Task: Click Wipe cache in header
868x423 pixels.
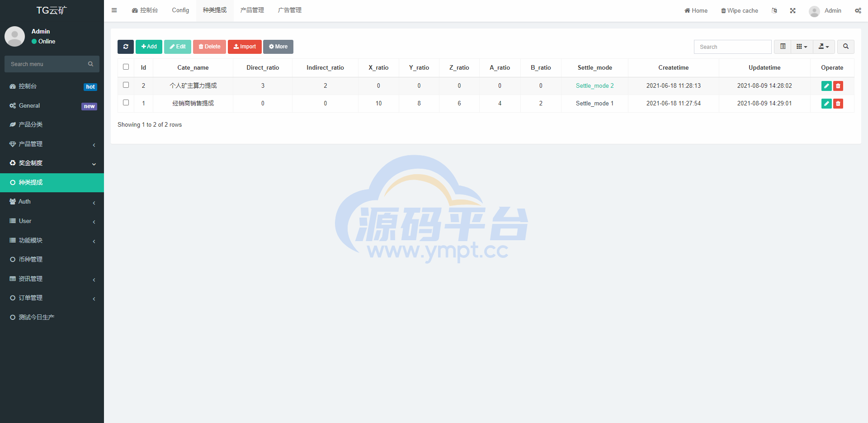Action: click(x=740, y=10)
